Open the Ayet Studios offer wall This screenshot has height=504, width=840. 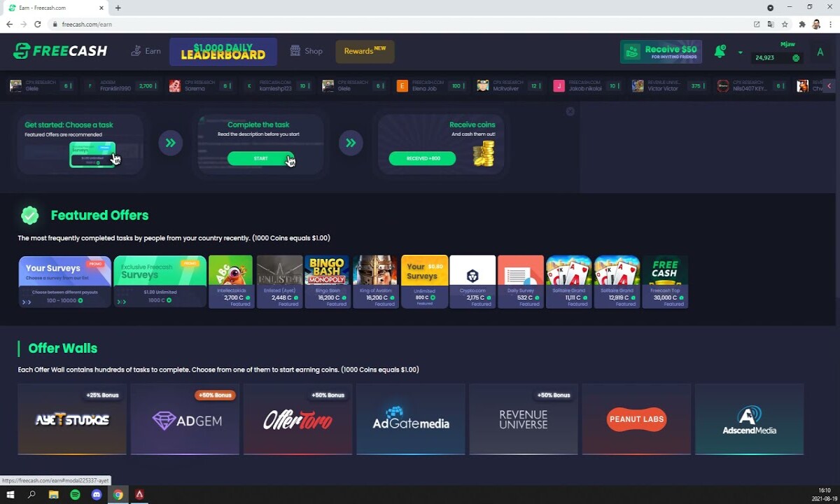pos(72,419)
